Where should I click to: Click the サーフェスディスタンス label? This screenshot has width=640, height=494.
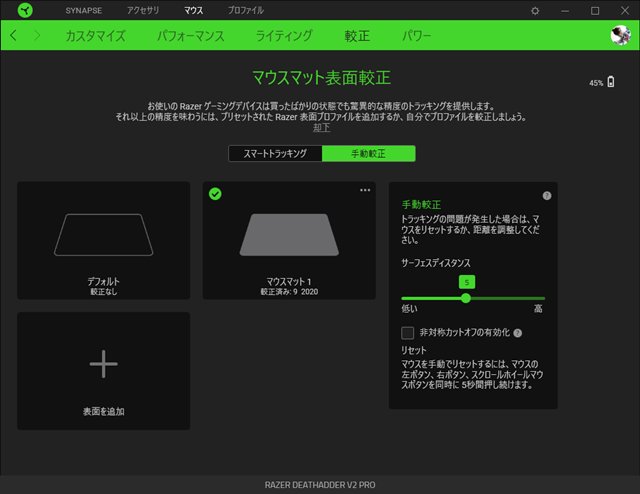(x=436, y=263)
